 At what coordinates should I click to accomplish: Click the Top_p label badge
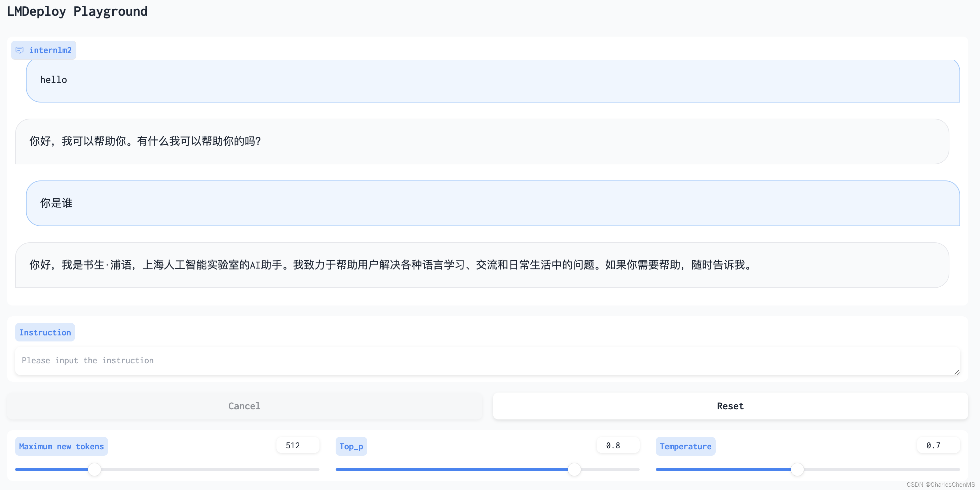[x=351, y=446]
